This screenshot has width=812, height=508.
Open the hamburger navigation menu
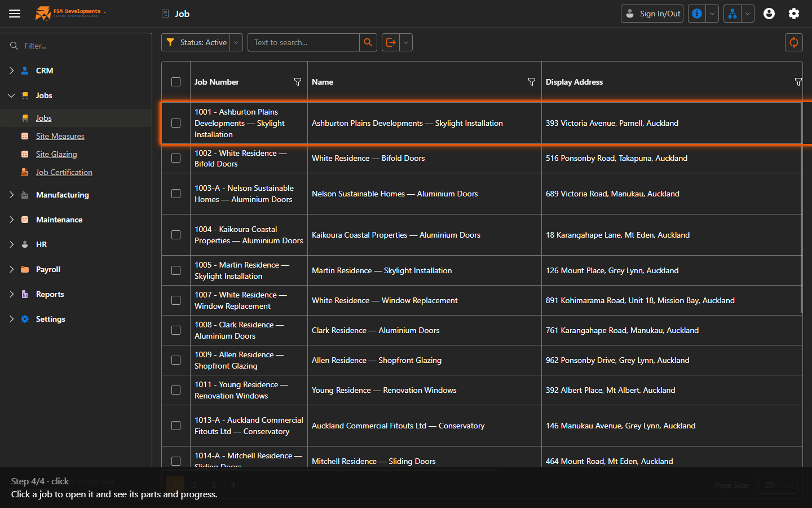pyautogui.click(x=15, y=14)
